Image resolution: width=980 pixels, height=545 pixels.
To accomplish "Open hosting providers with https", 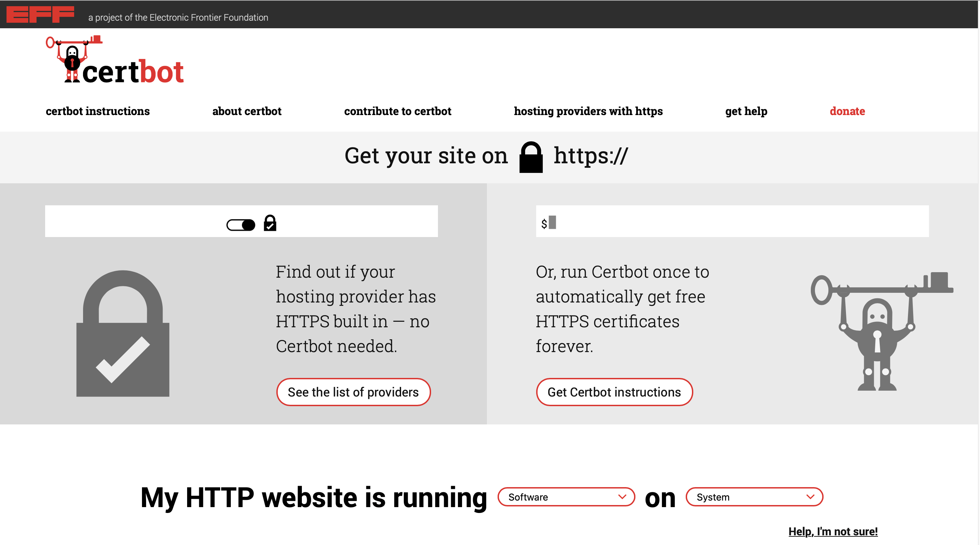I will point(588,111).
